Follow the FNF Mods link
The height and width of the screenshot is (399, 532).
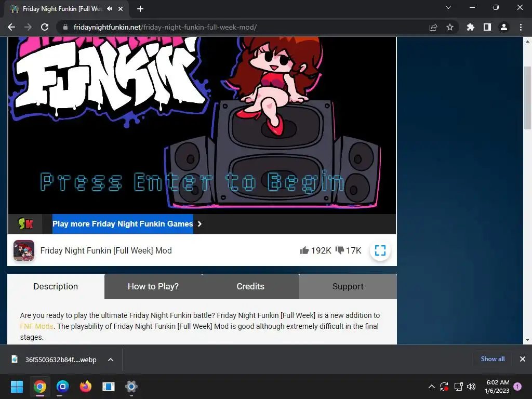[x=37, y=326]
